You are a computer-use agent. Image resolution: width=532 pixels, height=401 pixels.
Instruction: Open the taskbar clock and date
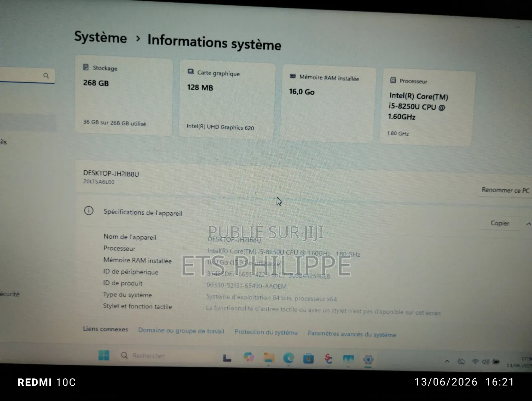click(519, 362)
